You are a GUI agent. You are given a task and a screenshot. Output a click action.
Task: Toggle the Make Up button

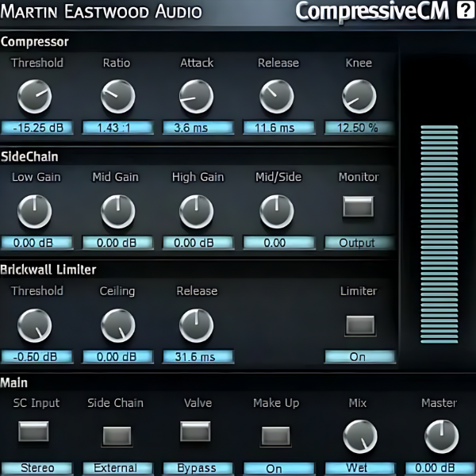(275, 436)
